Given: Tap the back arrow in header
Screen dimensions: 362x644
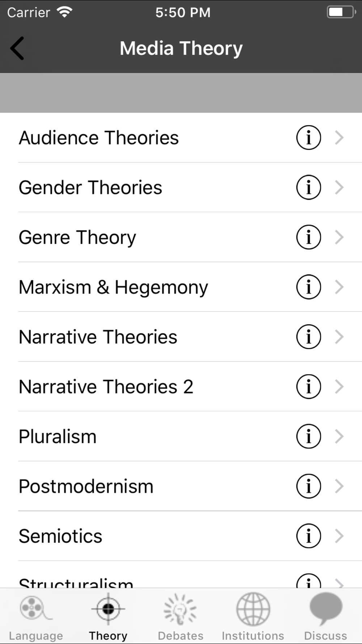Looking at the screenshot, I should point(17,48).
